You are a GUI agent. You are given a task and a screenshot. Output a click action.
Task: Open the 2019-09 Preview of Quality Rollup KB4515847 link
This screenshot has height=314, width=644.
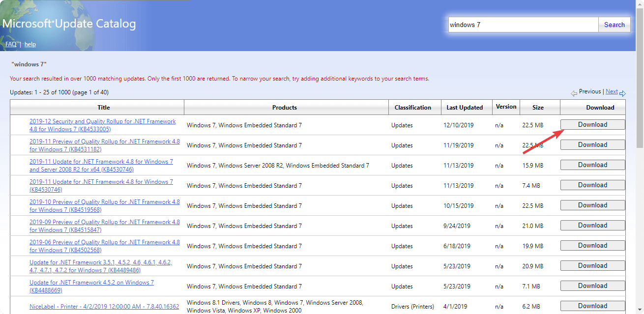pyautogui.click(x=105, y=226)
